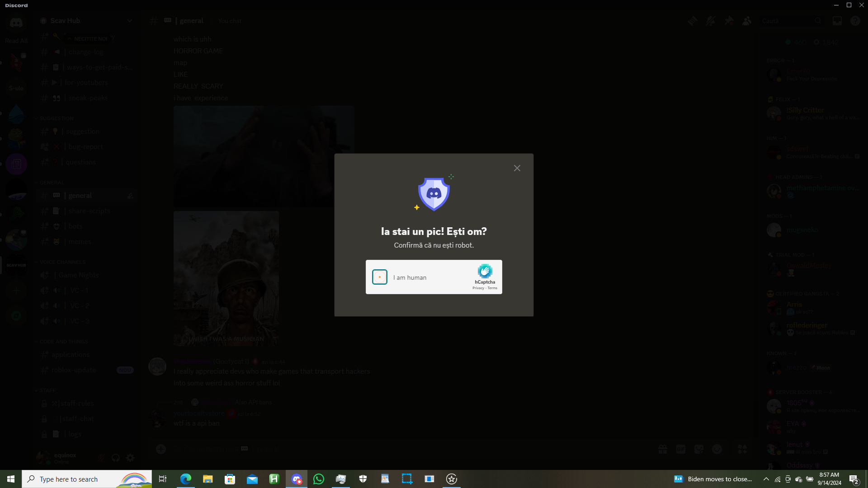Viewport: 868px width, 488px height.
Task: Open the hCaptcha Terms link
Action: (x=493, y=288)
